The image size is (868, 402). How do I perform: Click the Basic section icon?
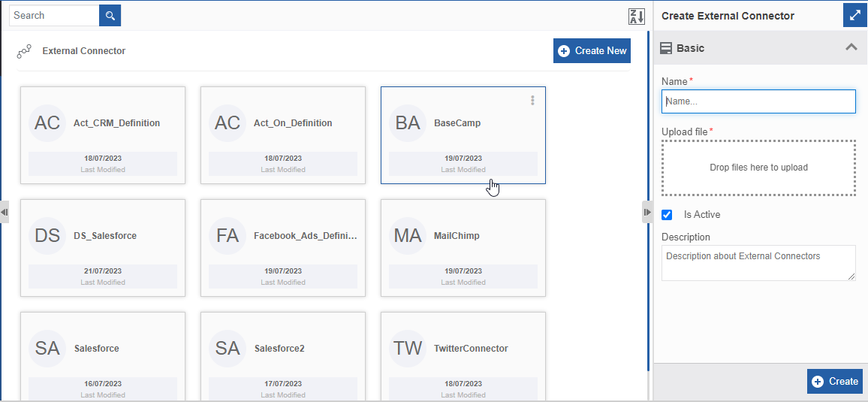click(x=666, y=48)
